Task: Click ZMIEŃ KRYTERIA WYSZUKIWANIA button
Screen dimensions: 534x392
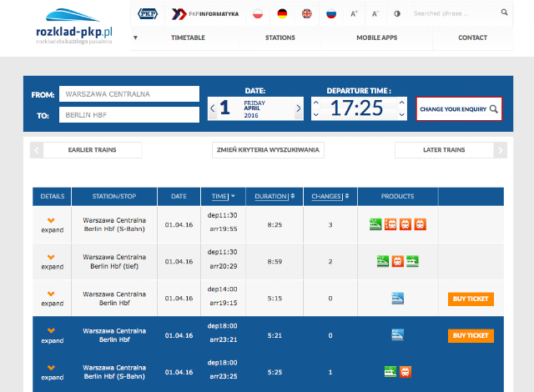Action: click(268, 150)
